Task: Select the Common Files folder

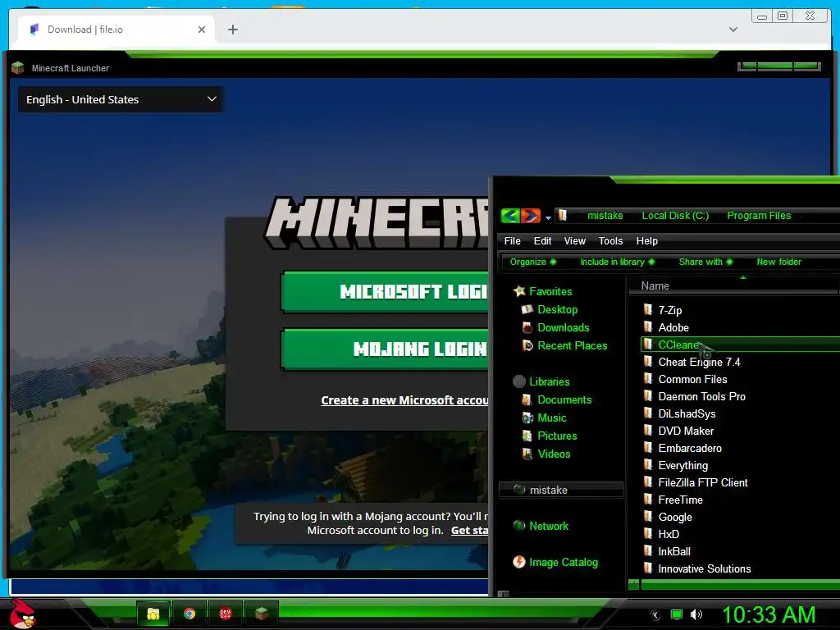Action: [692, 379]
